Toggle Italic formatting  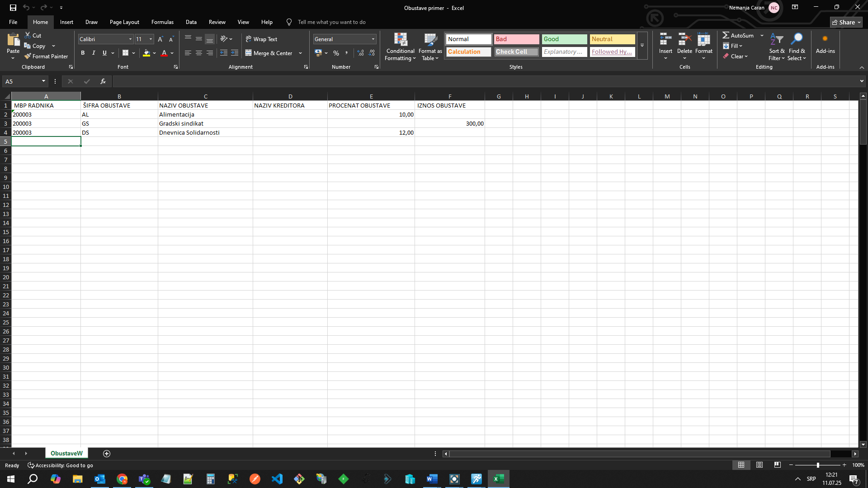point(94,53)
